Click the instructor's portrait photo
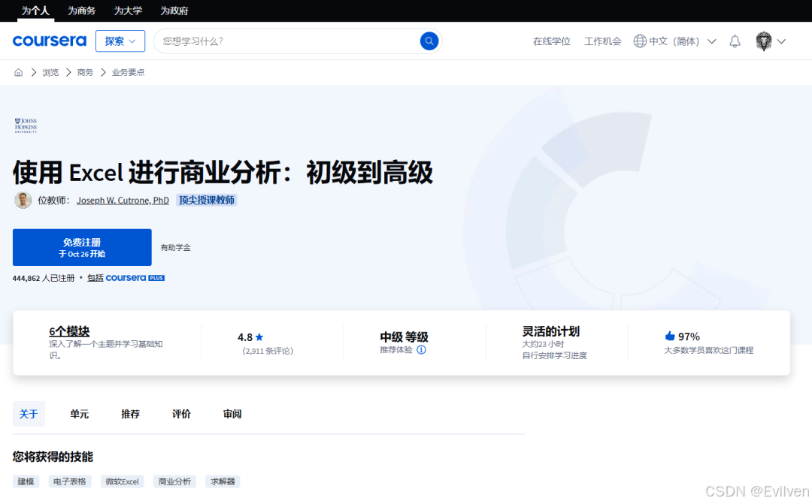The height and width of the screenshot is (504, 812). pyautogui.click(x=23, y=201)
